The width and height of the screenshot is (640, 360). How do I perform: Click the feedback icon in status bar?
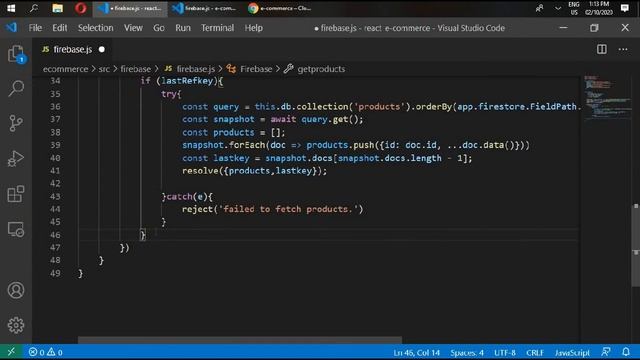(606, 352)
